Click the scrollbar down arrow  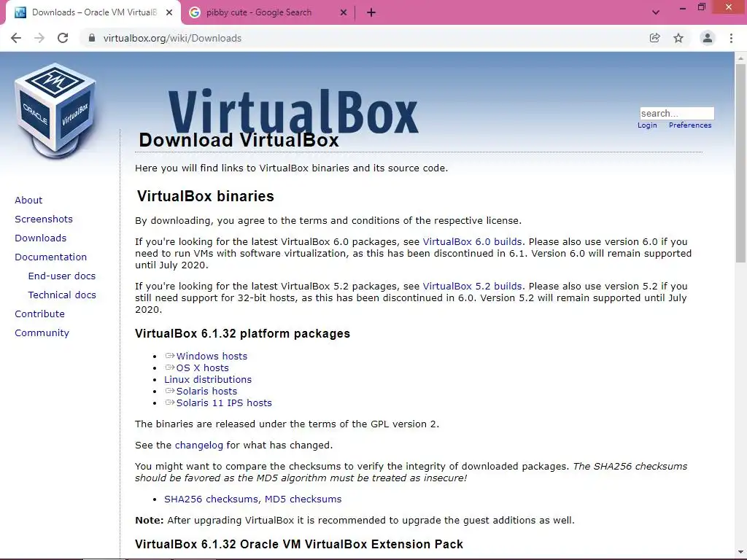(740, 552)
